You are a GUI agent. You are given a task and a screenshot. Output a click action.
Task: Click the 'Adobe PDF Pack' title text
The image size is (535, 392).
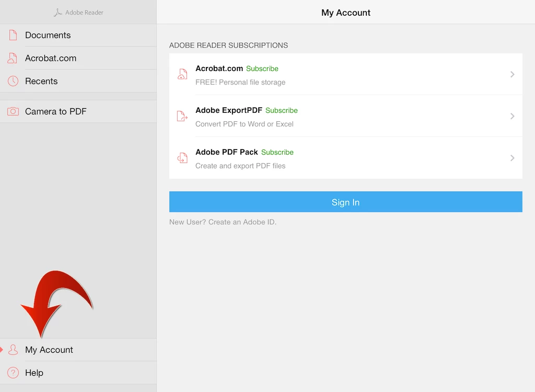(x=227, y=152)
